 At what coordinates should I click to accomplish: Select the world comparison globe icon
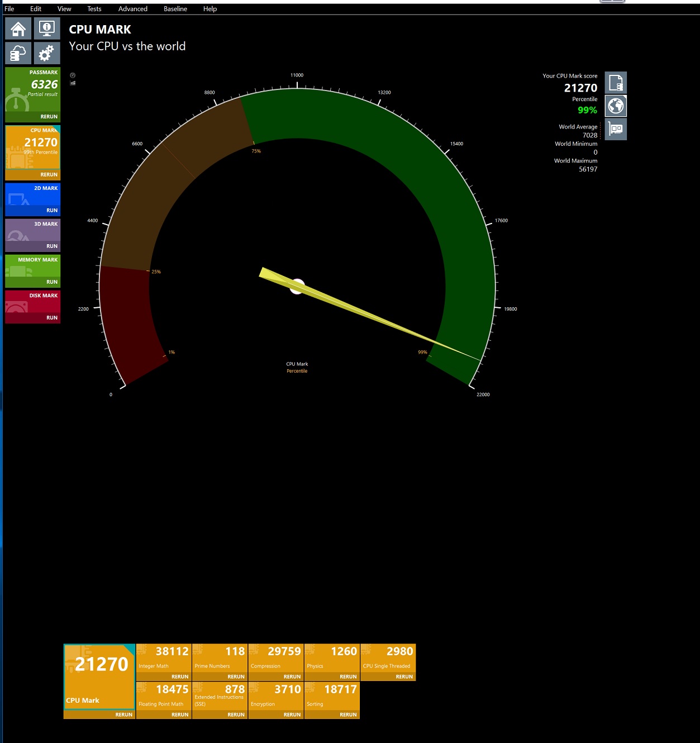[616, 106]
